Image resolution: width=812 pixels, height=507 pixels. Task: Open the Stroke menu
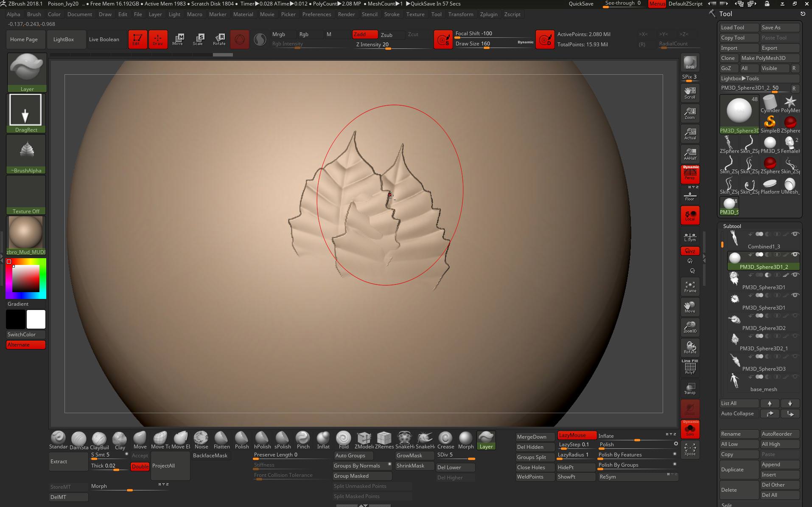(x=392, y=14)
